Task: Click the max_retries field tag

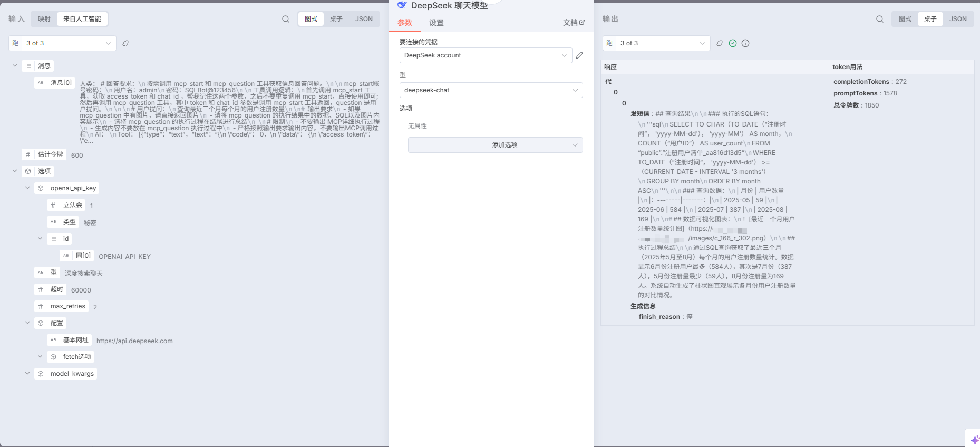Action: pos(62,306)
